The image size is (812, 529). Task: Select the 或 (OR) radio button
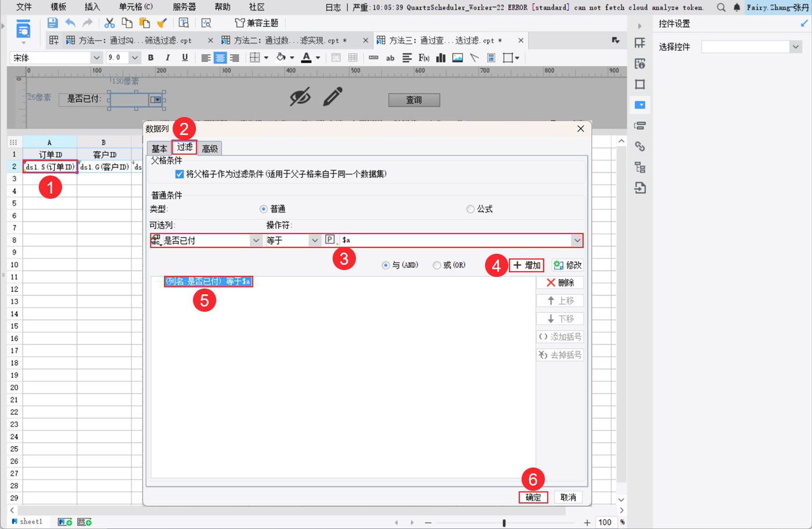click(437, 265)
